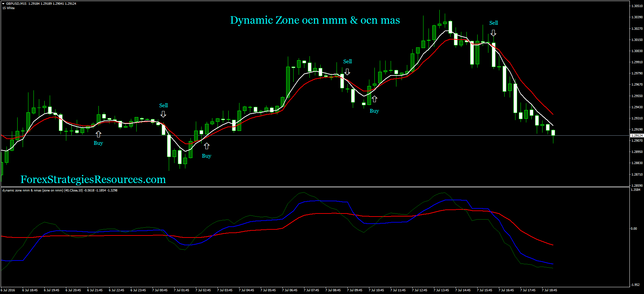Image resolution: width=644 pixels, height=294 pixels.
Task: Click the current price tag 1.29124
Action: 637,135
